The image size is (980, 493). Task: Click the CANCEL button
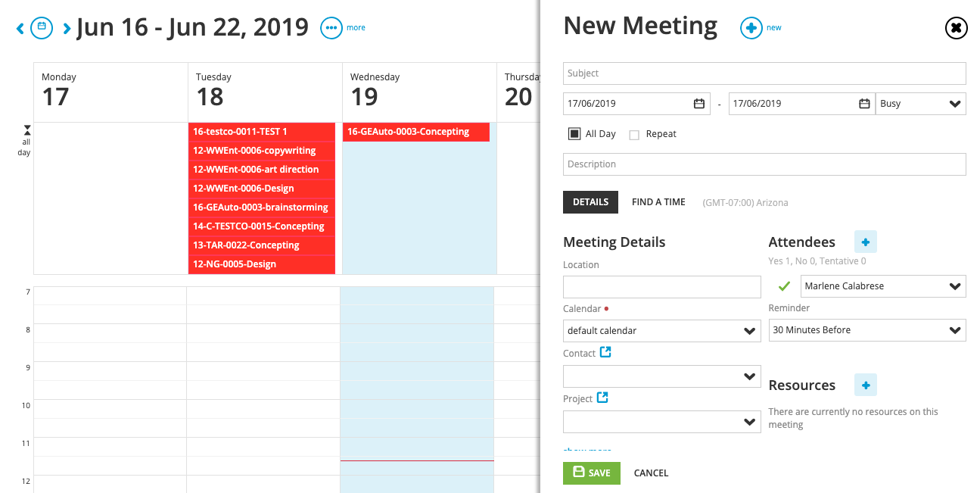(x=651, y=473)
